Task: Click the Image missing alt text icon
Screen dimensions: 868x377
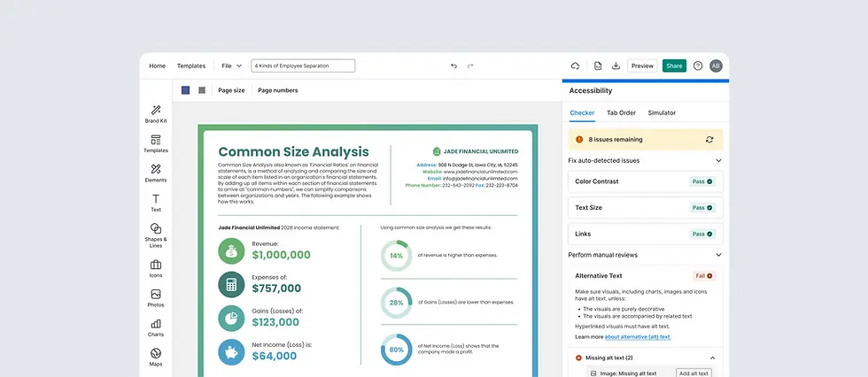Action: 593,373
